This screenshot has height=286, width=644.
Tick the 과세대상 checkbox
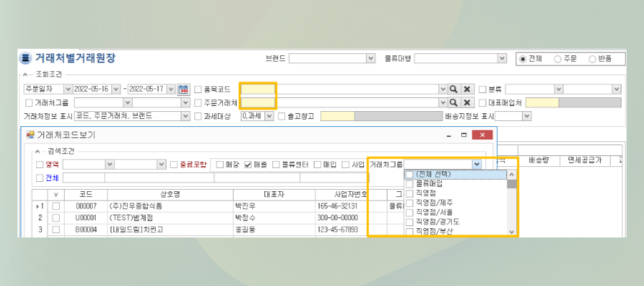pyautogui.click(x=198, y=116)
